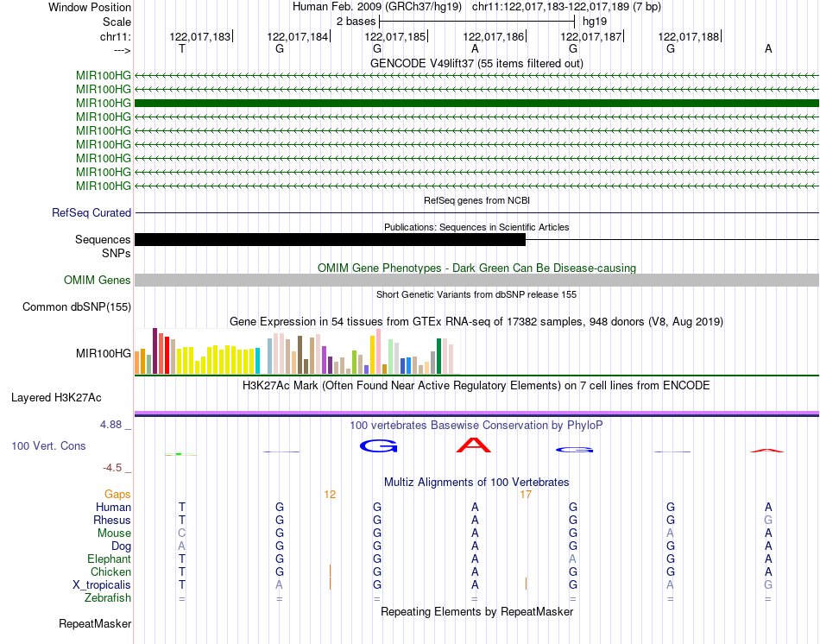Click the X_tropicalis species label
Screen dimensions: 820x644
[x=102, y=585]
